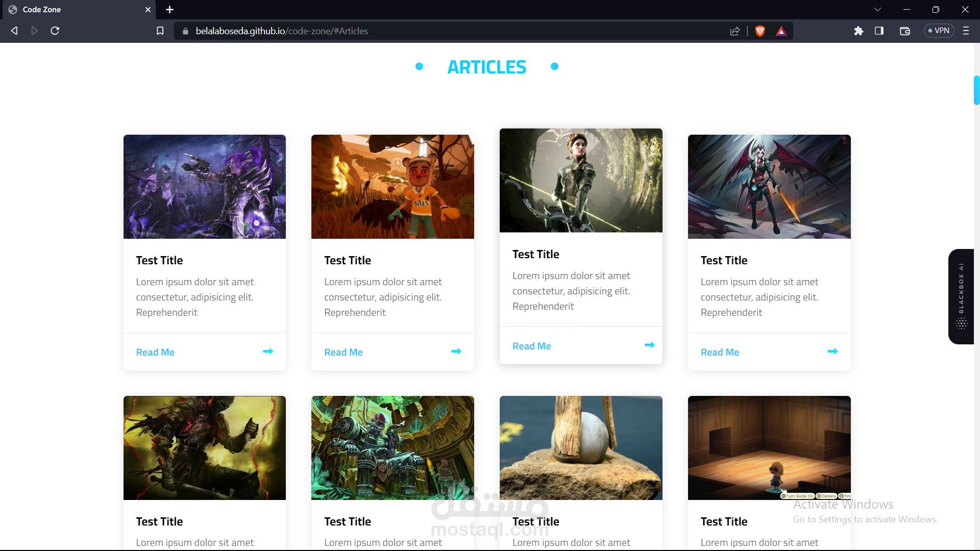Open the wooden room character thumbnail
980x551 pixels.
click(769, 448)
